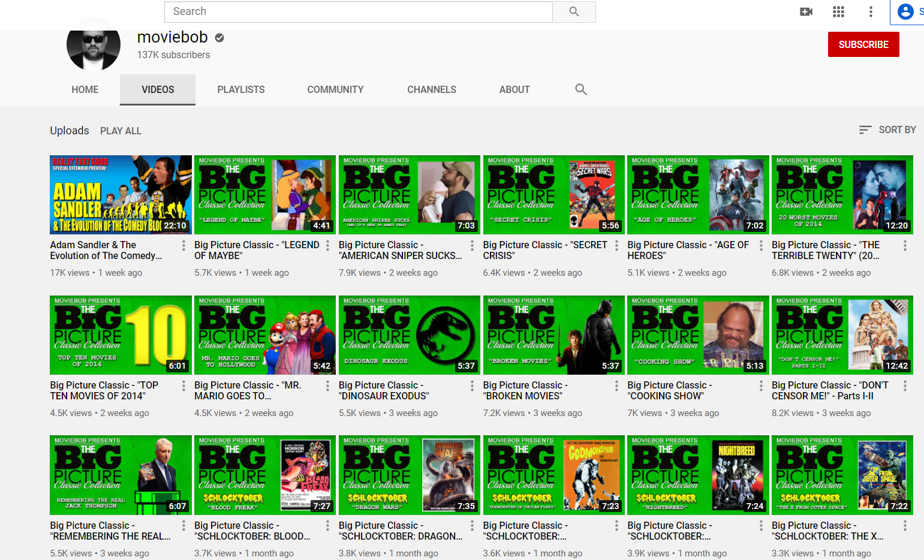The image size is (924, 560).
Task: Click the verified badge next to moviebob
Action: [x=219, y=38]
